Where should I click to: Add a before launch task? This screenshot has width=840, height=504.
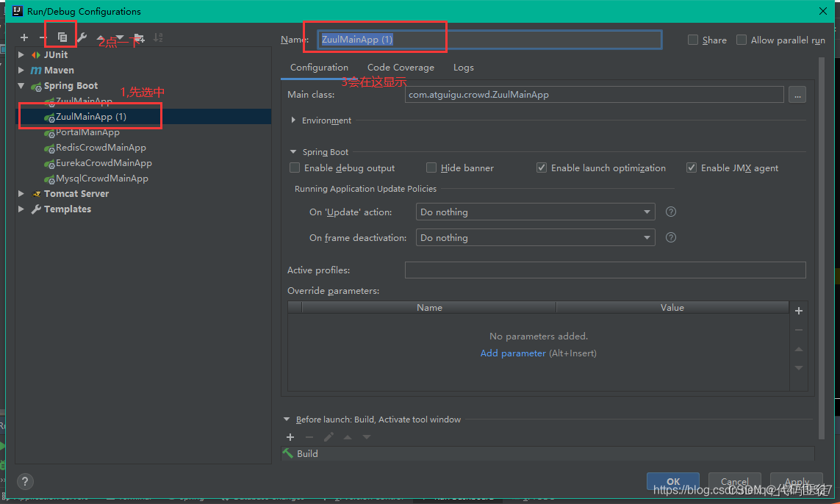tap(290, 437)
